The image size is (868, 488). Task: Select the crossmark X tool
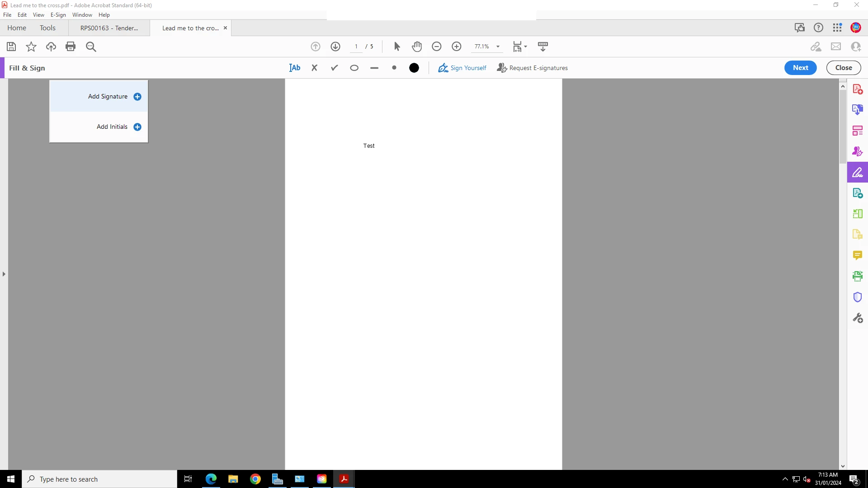[315, 68]
